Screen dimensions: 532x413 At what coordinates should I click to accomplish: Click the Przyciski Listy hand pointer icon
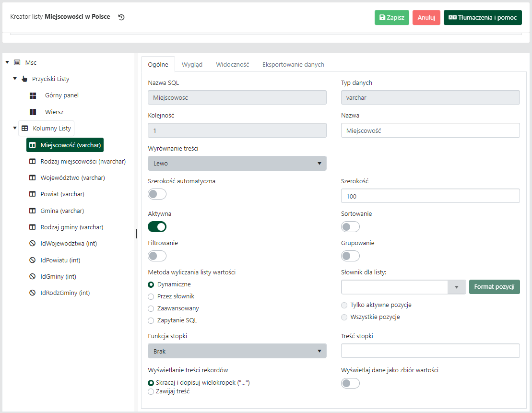click(24, 79)
